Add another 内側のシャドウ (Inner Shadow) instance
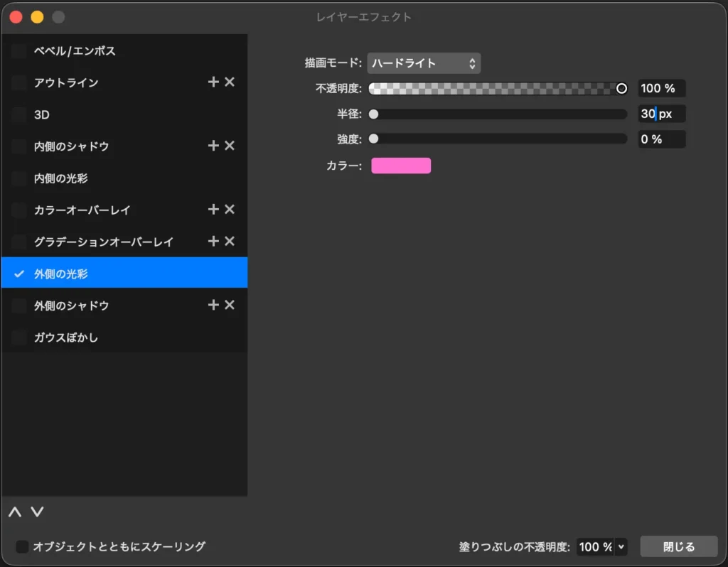The height and width of the screenshot is (567, 728). point(213,146)
